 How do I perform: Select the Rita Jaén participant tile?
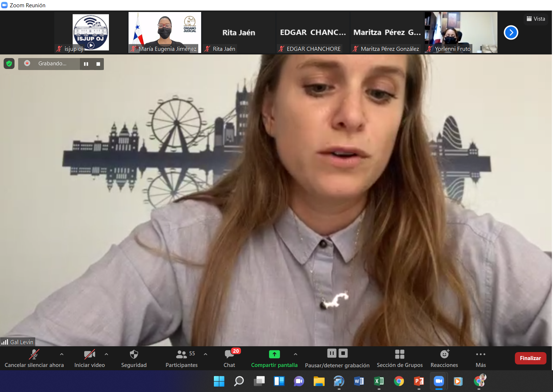pos(239,32)
